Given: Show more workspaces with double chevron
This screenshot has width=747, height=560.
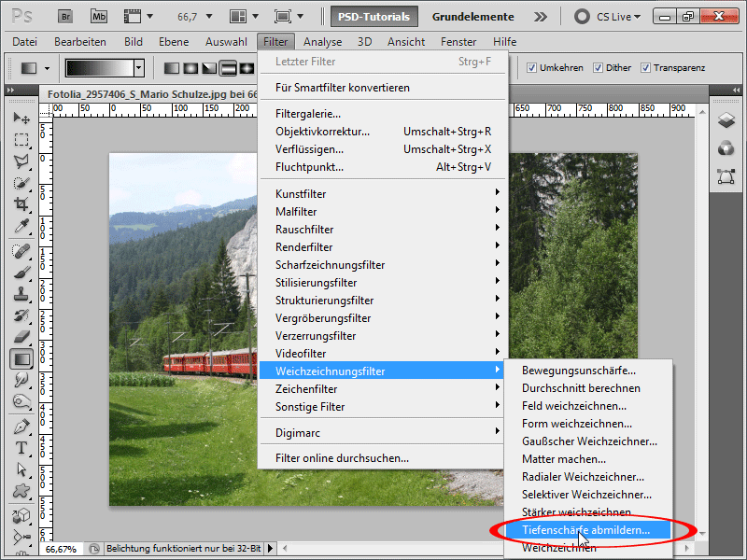Looking at the screenshot, I should pyautogui.click(x=541, y=17).
